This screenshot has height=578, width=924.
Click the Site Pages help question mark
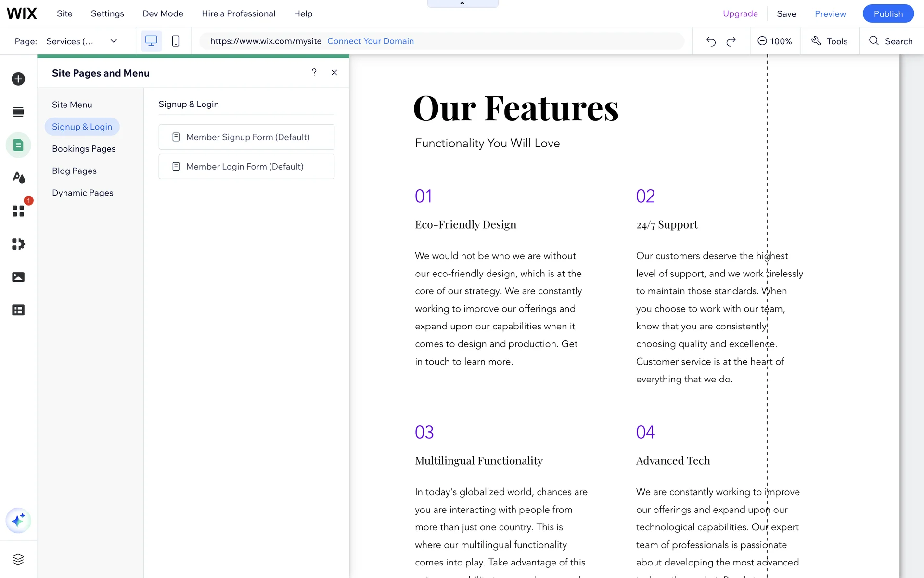point(314,73)
